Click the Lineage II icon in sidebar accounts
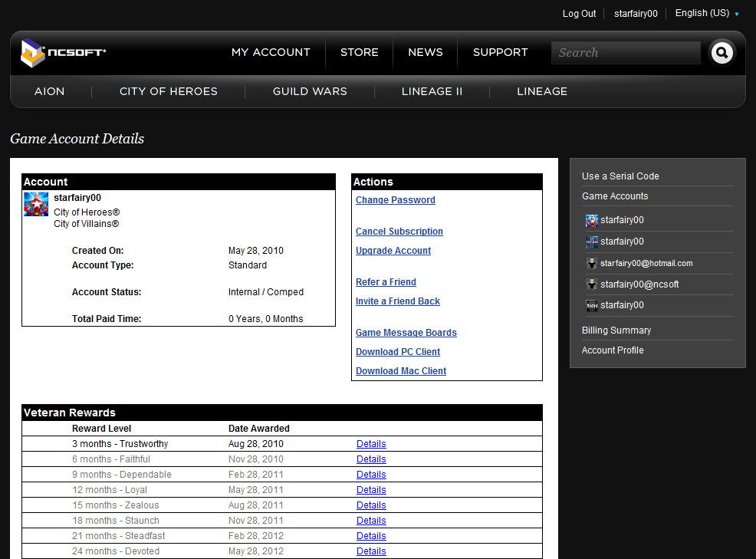Screen dimensions: 756x559 tap(592, 242)
